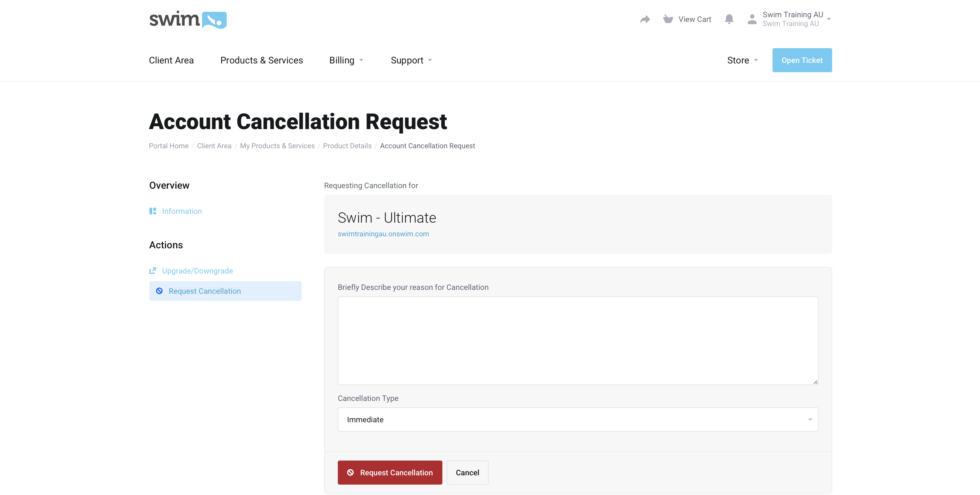
Task: Follow the swimtrainingau.onswim.com link
Action: tap(383, 234)
